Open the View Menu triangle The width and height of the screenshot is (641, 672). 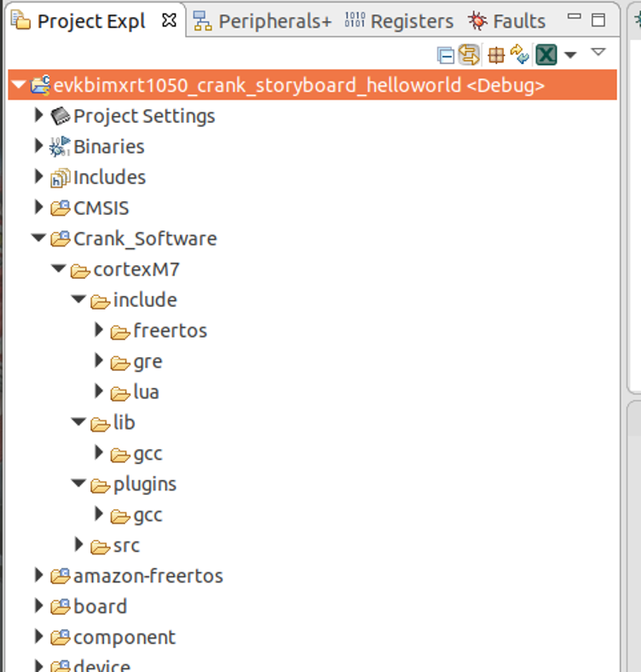click(598, 52)
